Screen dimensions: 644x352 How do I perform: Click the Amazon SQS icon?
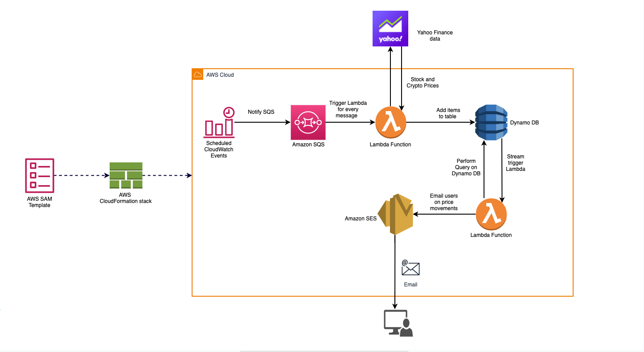coord(308,122)
